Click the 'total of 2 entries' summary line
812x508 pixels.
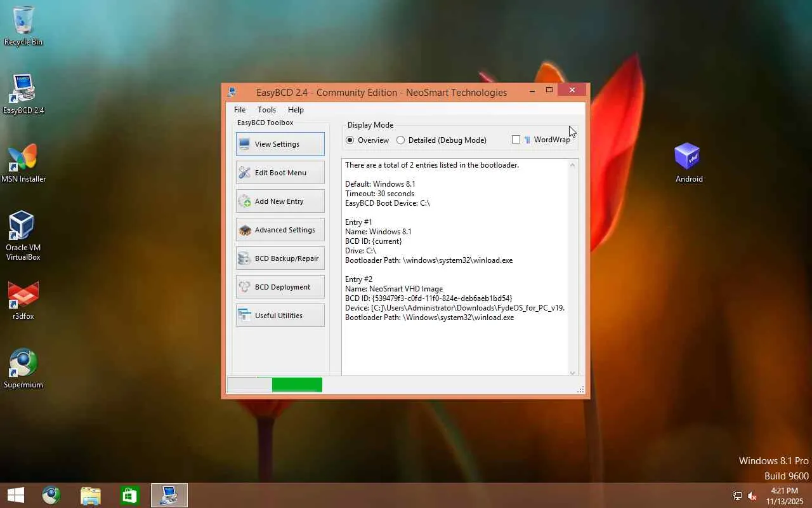(432, 165)
